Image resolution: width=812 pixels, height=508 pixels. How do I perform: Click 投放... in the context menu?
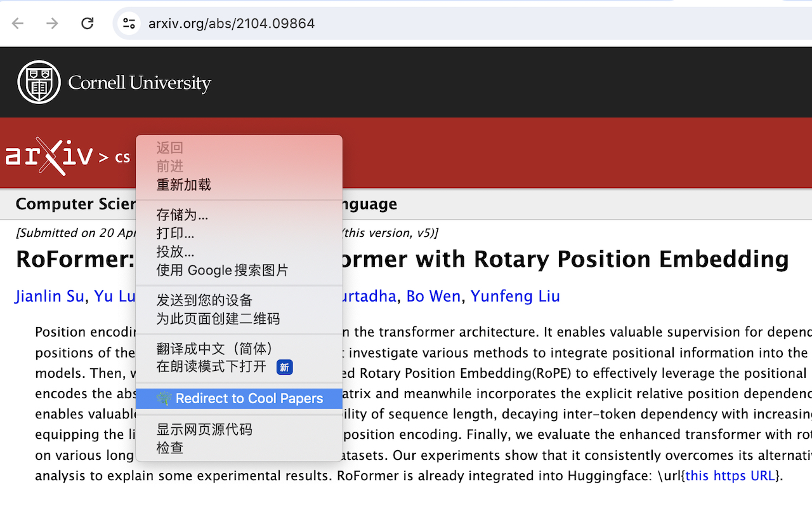point(175,251)
